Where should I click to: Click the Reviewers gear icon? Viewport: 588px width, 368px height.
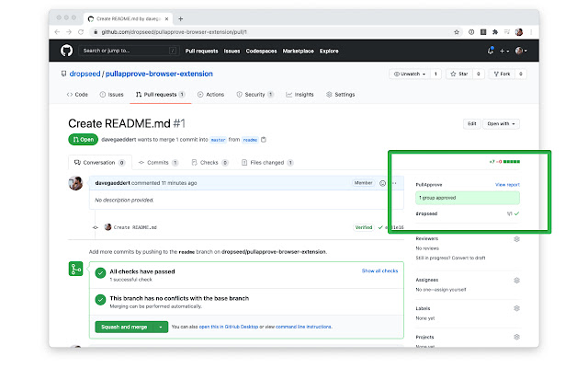pos(516,238)
